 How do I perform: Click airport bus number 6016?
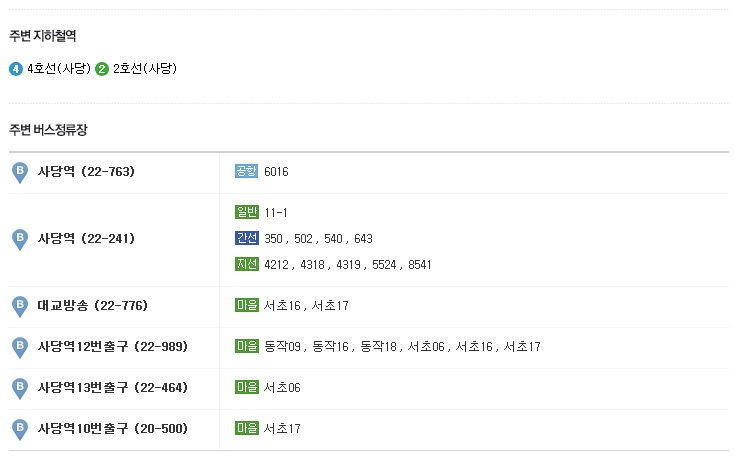click(276, 172)
